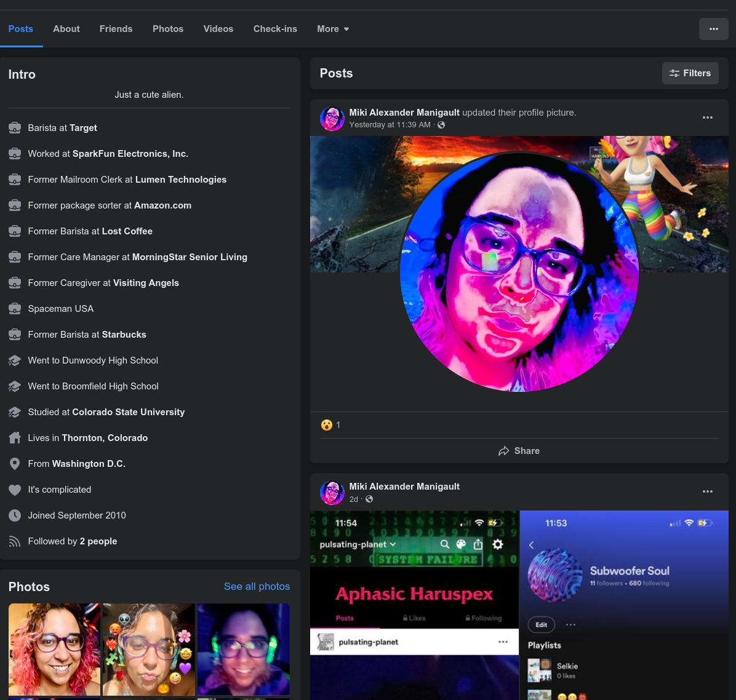Open the profile options three-dot button
Viewport: 736px width, 700px height.
pyautogui.click(x=713, y=29)
